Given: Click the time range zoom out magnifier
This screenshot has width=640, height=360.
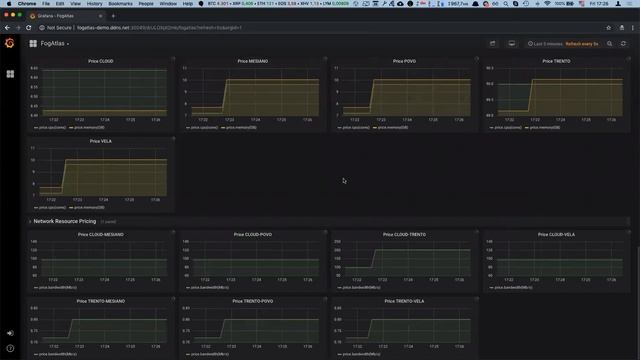Looking at the screenshot, I should coord(609,44).
